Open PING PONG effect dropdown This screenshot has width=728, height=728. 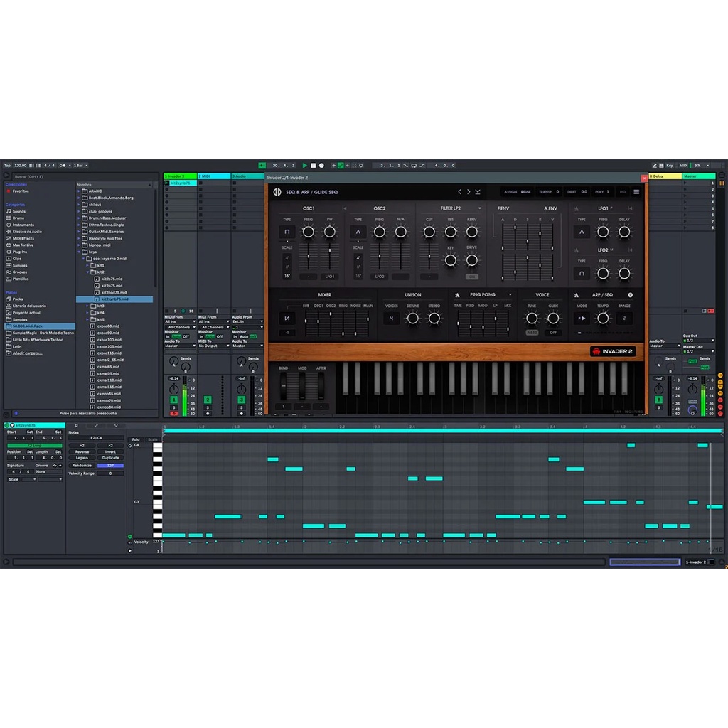510,295
